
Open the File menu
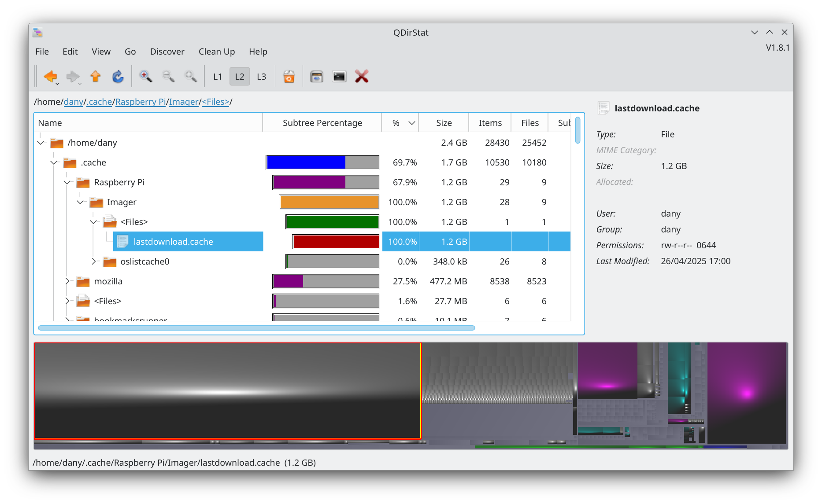click(42, 52)
